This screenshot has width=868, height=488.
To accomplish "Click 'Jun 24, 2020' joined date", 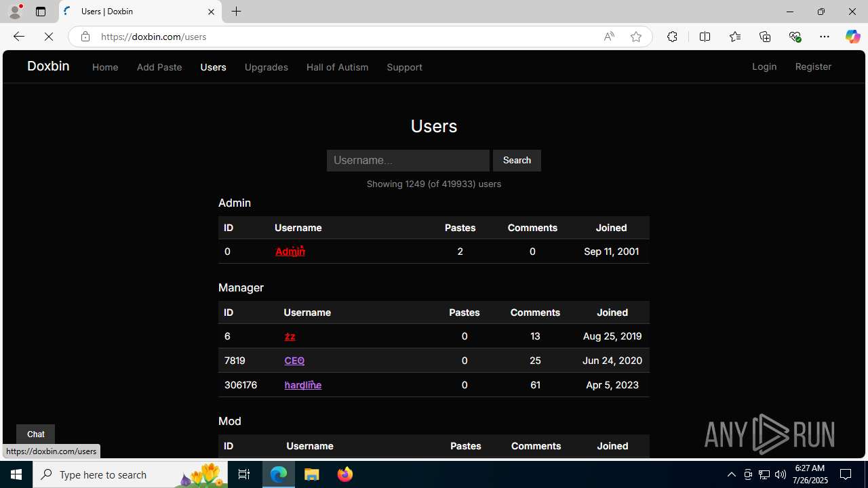I will 612,361.
